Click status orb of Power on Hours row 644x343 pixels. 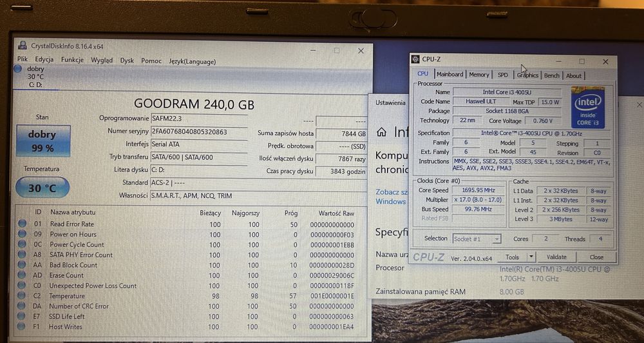(x=22, y=234)
